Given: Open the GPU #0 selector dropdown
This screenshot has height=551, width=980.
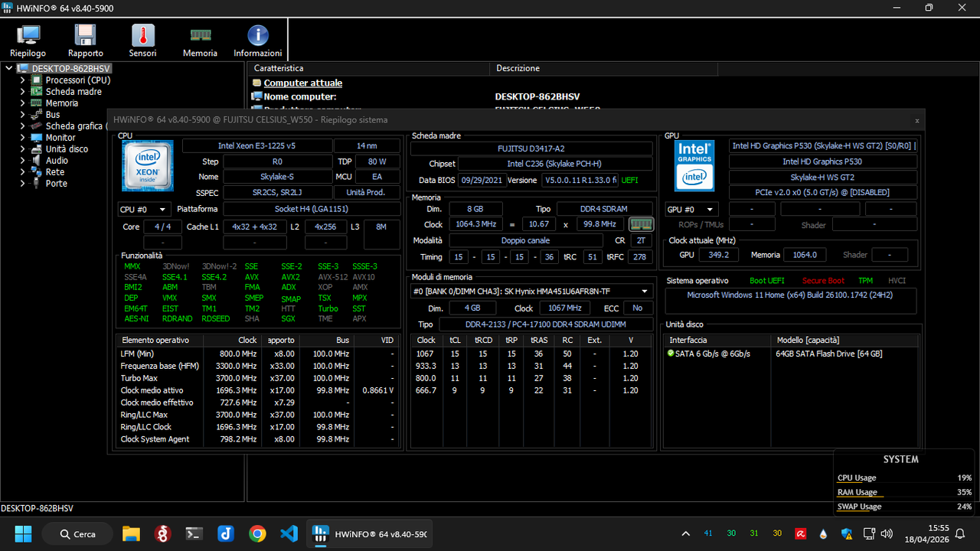Looking at the screenshot, I should tap(691, 209).
